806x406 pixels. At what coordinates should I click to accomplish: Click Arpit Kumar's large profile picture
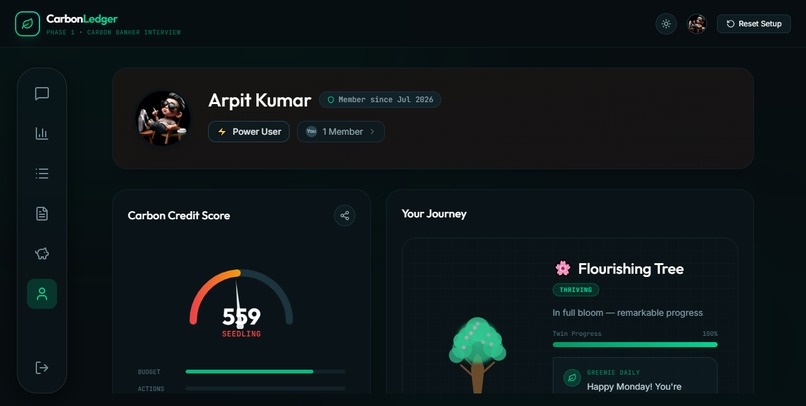(163, 118)
